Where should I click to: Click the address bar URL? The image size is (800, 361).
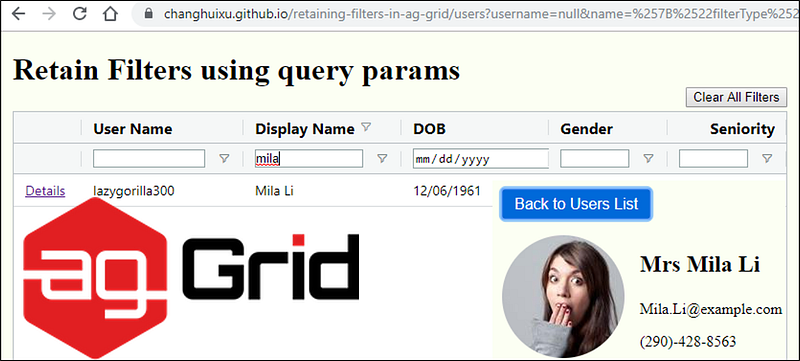coord(480,14)
